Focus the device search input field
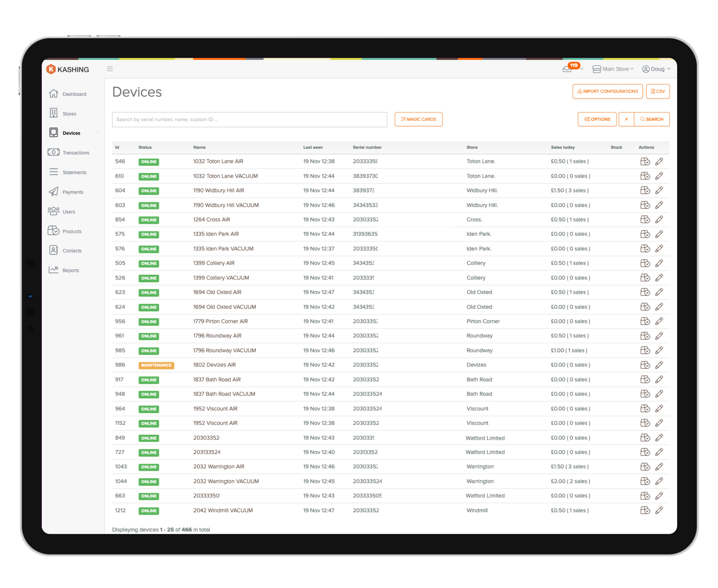 tap(249, 120)
